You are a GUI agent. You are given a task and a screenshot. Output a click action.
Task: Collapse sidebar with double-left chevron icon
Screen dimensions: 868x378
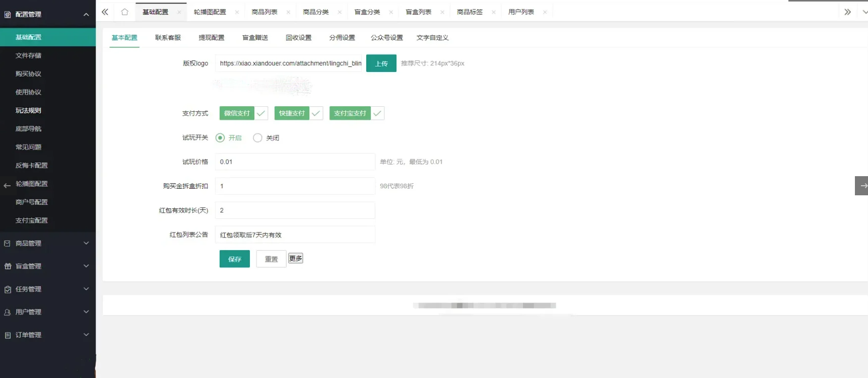(x=105, y=12)
